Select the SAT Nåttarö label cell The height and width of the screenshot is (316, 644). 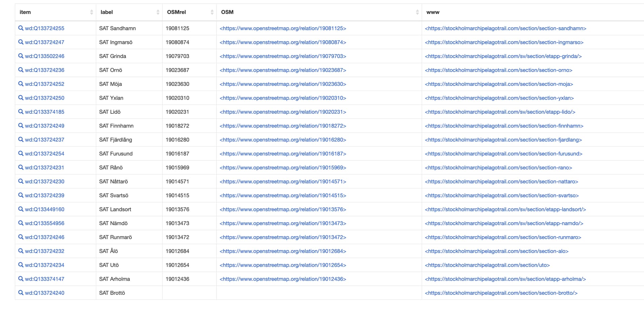pos(129,181)
